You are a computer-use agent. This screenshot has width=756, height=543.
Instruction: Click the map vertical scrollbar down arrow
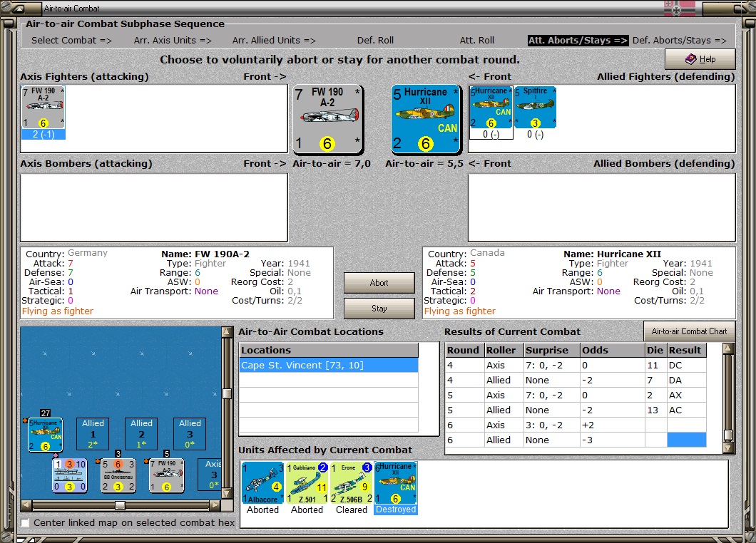coord(227,494)
